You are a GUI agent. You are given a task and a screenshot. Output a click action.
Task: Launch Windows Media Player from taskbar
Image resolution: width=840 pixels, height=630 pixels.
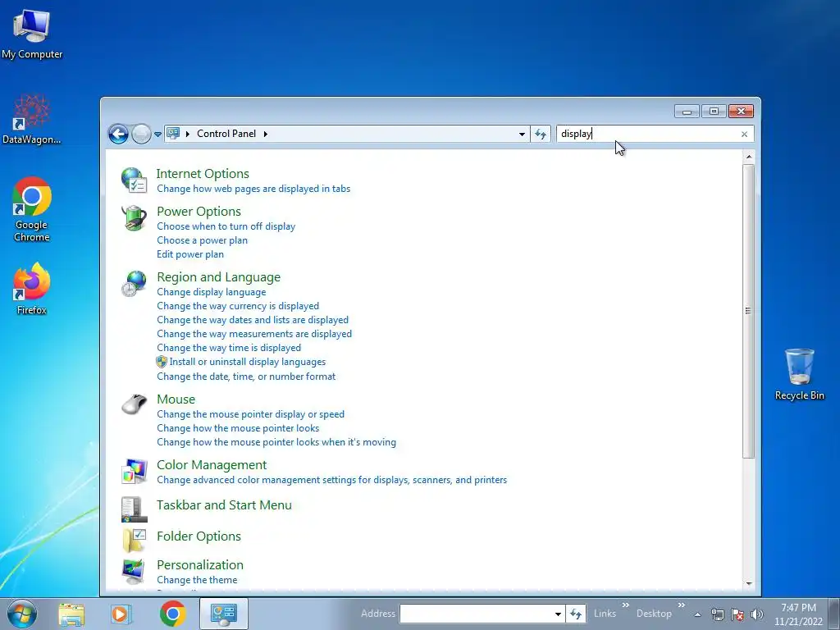[121, 614]
